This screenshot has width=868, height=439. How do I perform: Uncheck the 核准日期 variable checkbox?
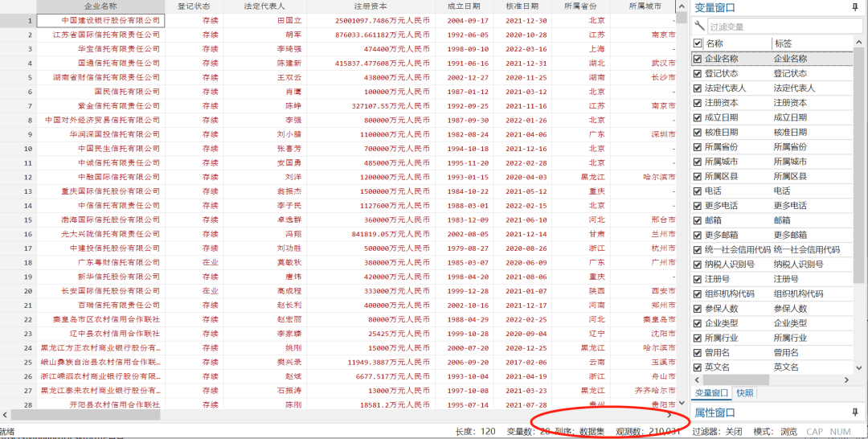tap(698, 132)
